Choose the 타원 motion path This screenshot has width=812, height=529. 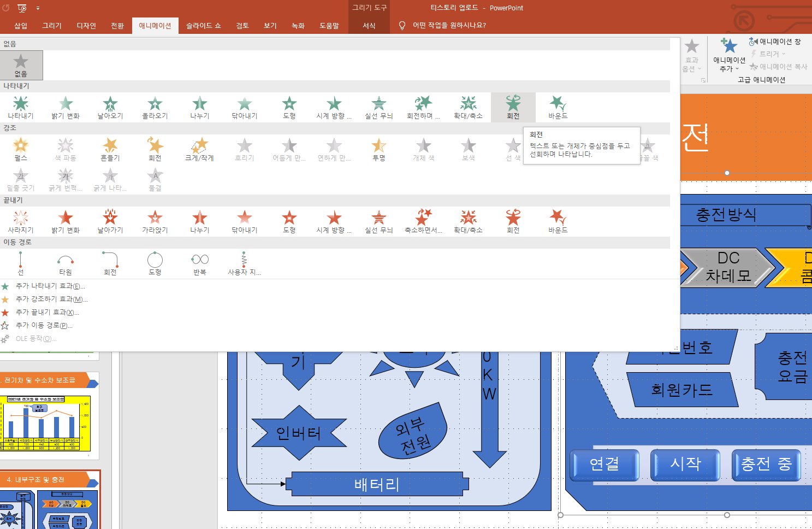[66, 263]
